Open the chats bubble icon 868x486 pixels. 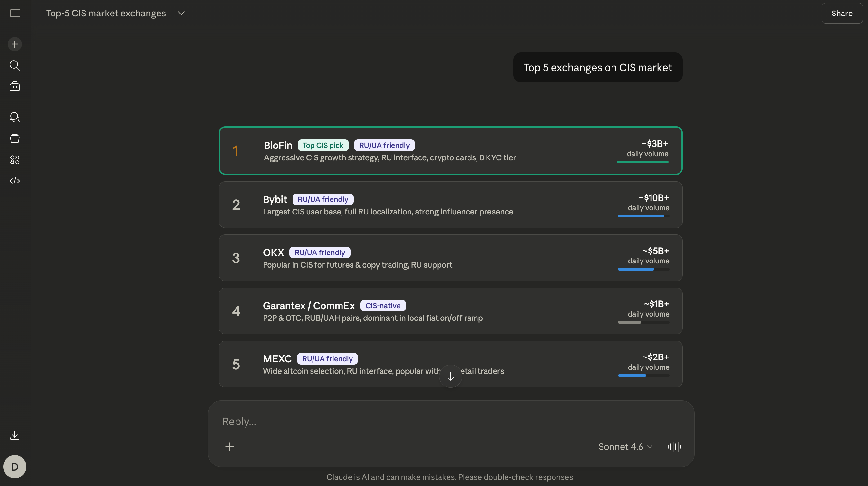pos(15,117)
